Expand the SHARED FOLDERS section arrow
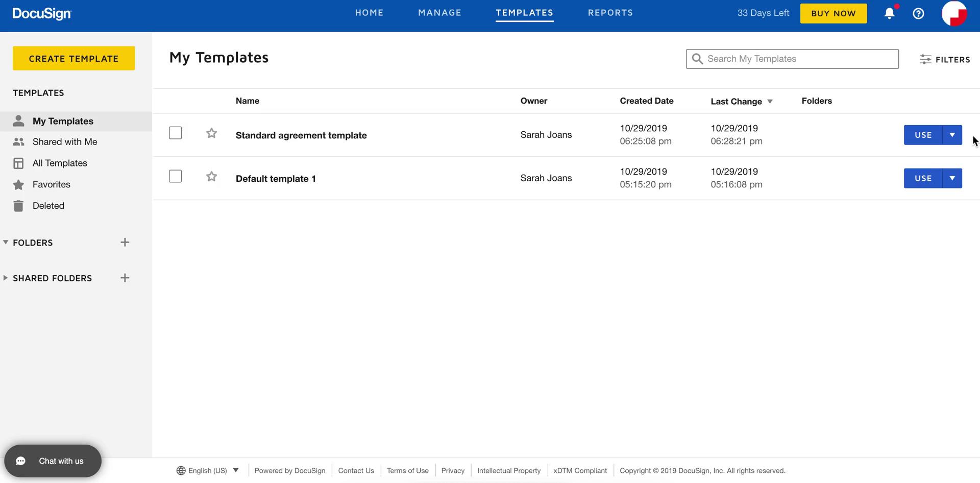The width and height of the screenshot is (980, 483). click(6, 278)
